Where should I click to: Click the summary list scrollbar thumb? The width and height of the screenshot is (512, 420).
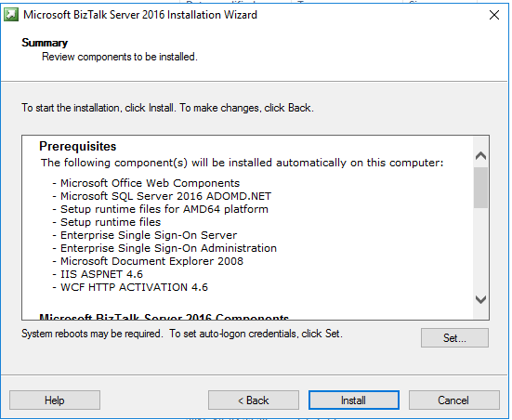click(x=480, y=188)
